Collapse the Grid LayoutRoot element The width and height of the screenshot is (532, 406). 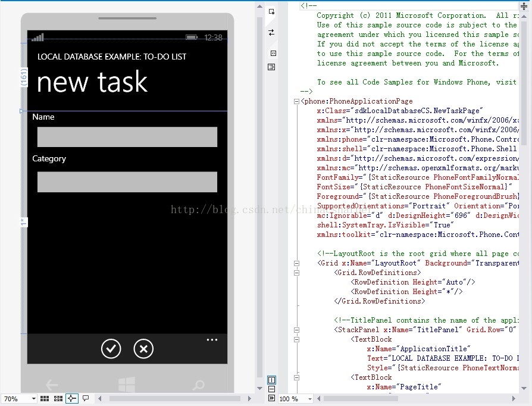296,264
